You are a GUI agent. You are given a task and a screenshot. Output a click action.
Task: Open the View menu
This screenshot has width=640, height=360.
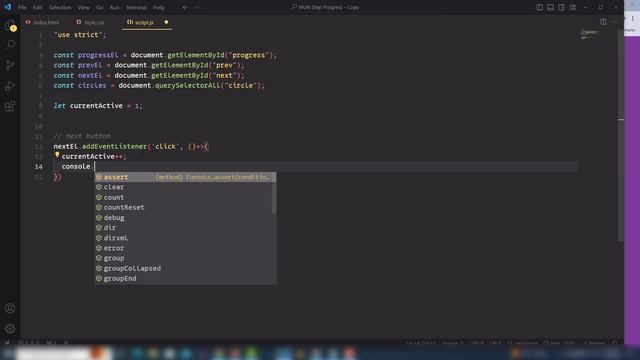pos(83,7)
